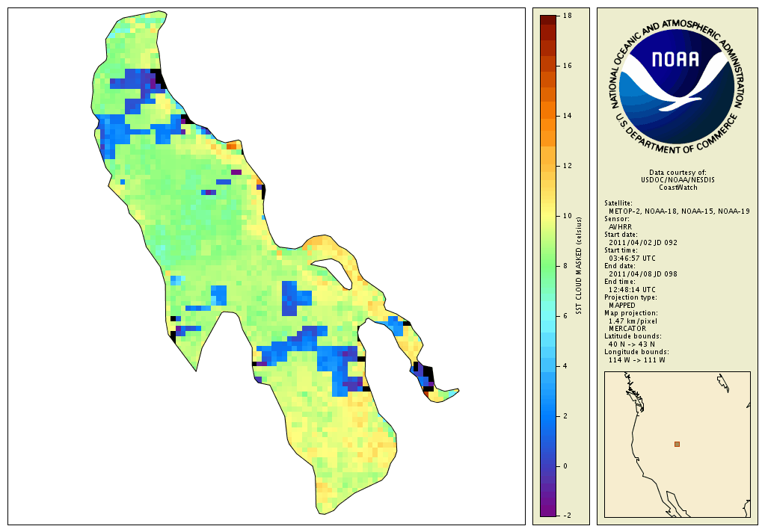Click the inset locator map of western US

coord(678,445)
